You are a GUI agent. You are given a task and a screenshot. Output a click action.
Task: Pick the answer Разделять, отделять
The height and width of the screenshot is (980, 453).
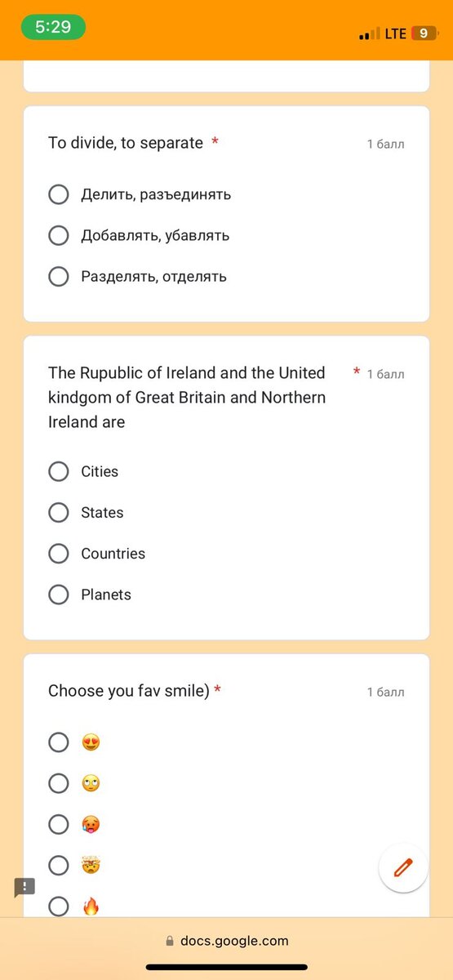point(137,276)
